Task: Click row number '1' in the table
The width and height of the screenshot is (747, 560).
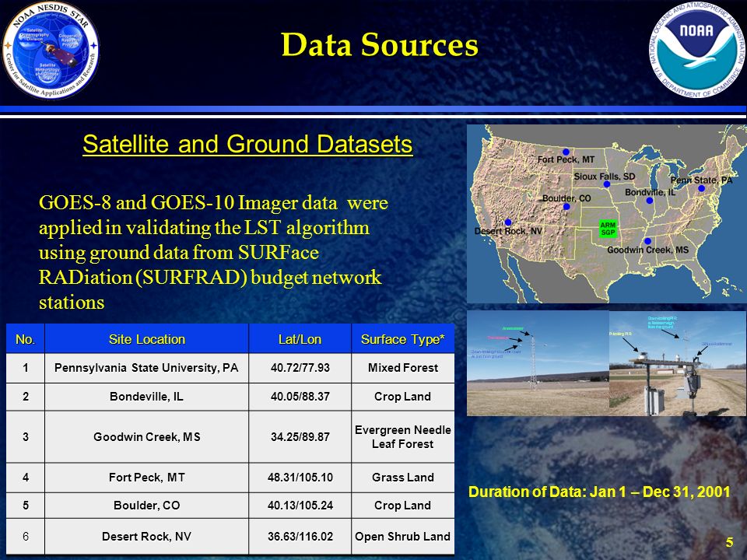Action: point(25,368)
